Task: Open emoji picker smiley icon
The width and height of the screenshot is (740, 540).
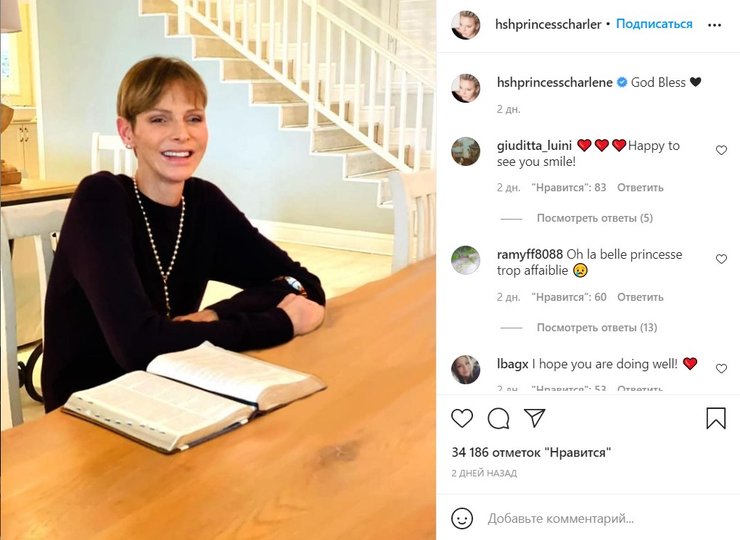Action: tap(462, 518)
